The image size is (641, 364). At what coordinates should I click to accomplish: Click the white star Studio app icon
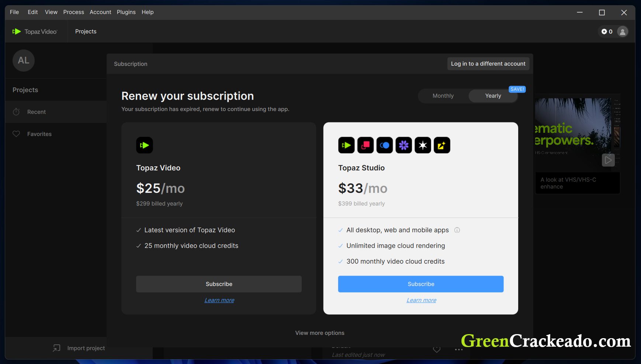[423, 145]
